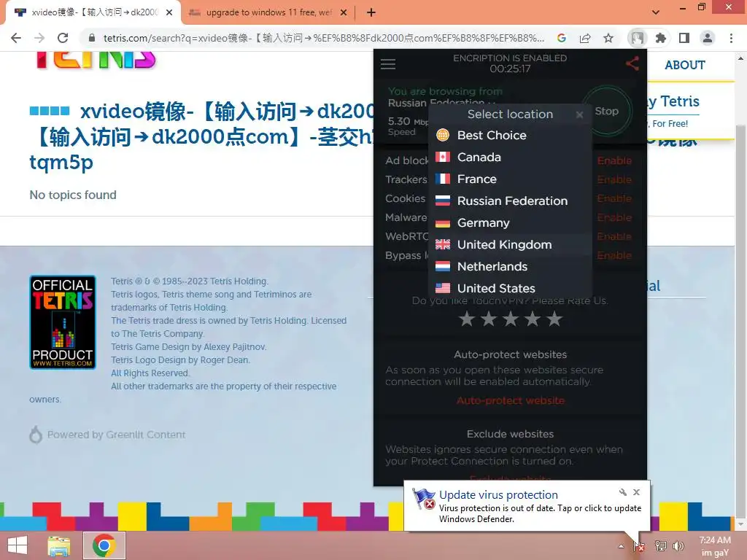Open the Chrome profile icon

click(x=708, y=38)
